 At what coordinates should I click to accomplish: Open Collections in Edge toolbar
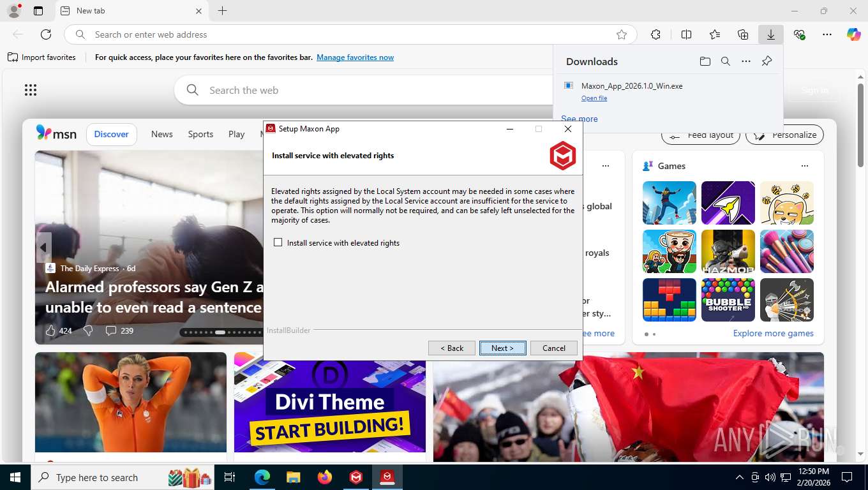743,34
